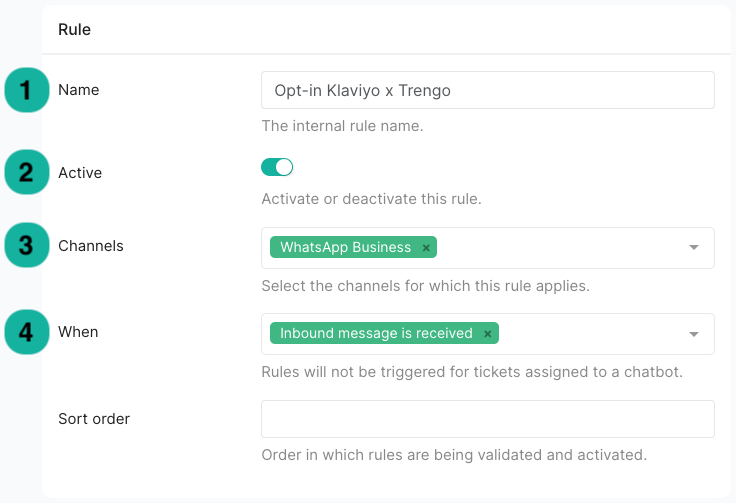The width and height of the screenshot is (736, 503).
Task: Remove the Inbound message is received tag
Action: click(487, 334)
